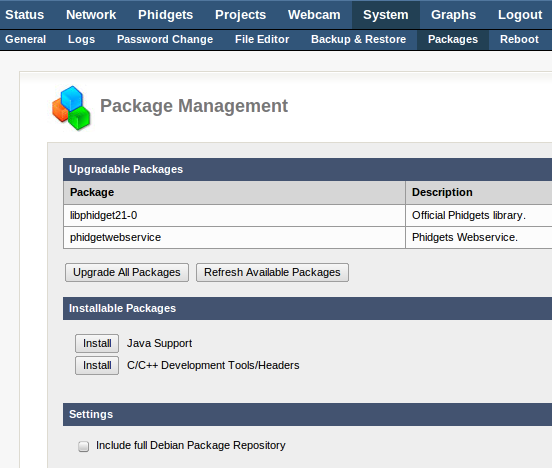Enable Include full Debian Package Repository checkbox
The image size is (552, 468).
83,446
